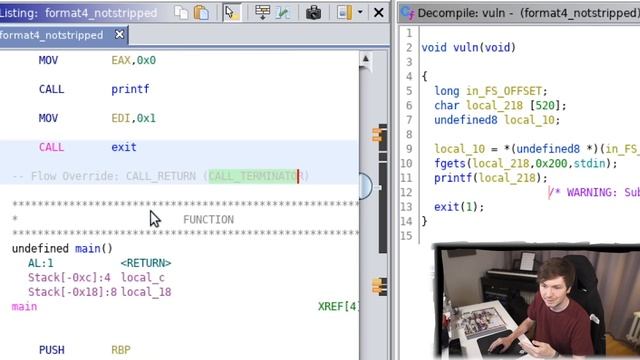This screenshot has width=640, height=360.
Task: Switch to the format4_notstripped listing tab
Action: [x=51, y=35]
